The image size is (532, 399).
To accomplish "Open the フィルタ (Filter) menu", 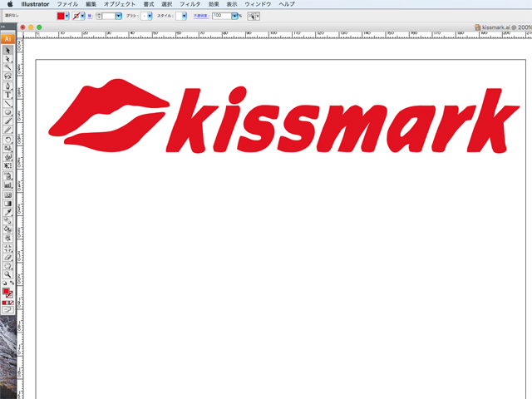I will pyautogui.click(x=190, y=4).
